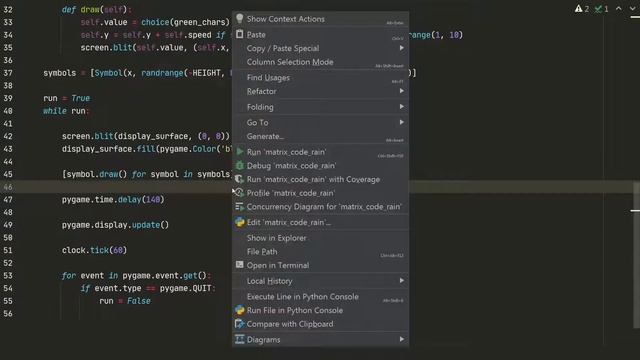Click the Profile stopwatch icon

(x=240, y=193)
